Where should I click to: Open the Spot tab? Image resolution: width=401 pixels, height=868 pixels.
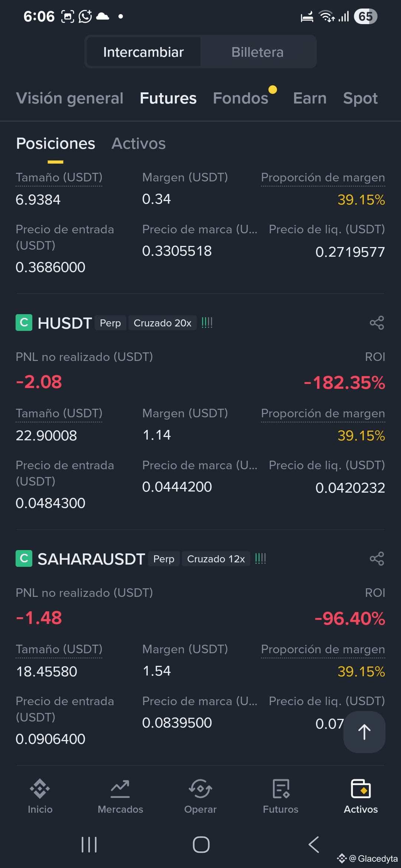click(x=360, y=98)
